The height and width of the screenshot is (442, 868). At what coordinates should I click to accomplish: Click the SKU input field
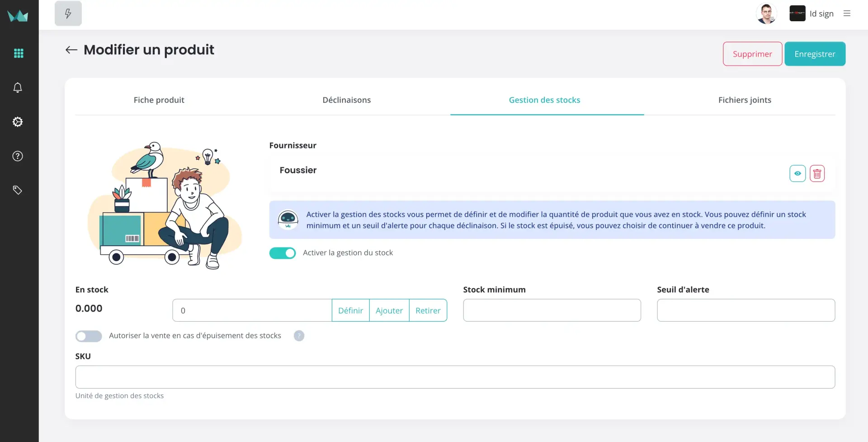pyautogui.click(x=455, y=377)
